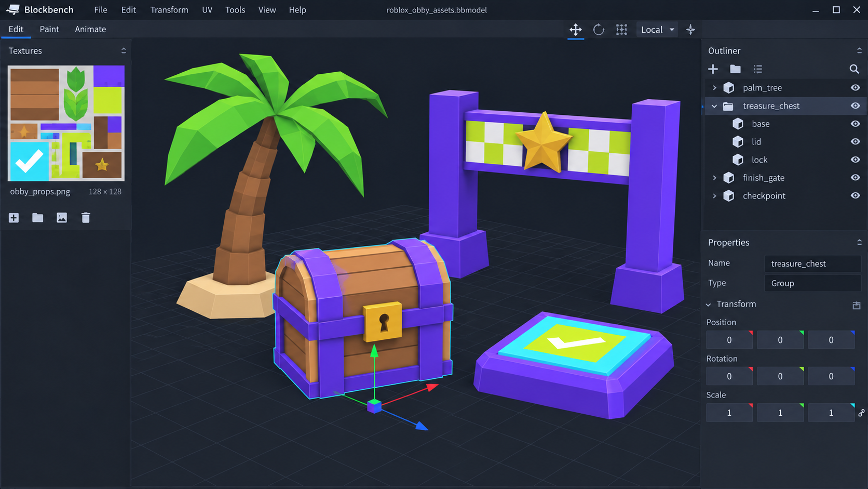Open the File menu
This screenshot has height=489, width=868.
101,10
